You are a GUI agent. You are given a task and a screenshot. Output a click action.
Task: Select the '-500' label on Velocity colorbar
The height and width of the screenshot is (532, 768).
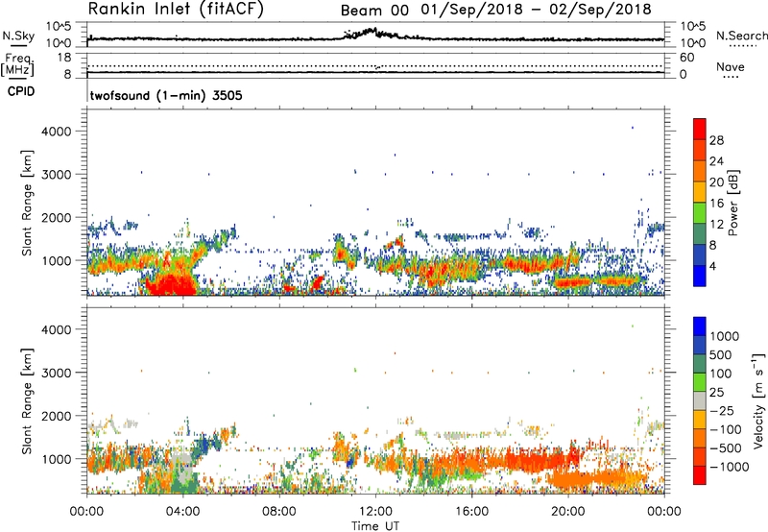(727, 448)
